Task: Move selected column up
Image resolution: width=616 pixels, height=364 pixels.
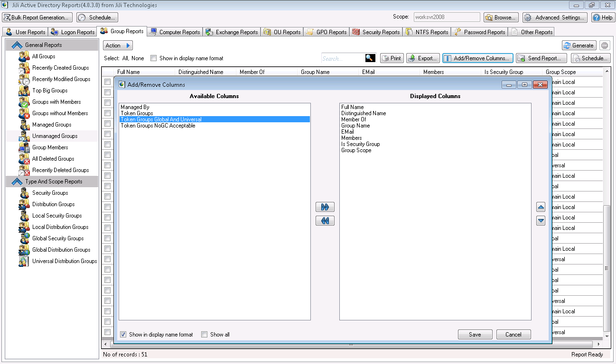Action: [541, 207]
